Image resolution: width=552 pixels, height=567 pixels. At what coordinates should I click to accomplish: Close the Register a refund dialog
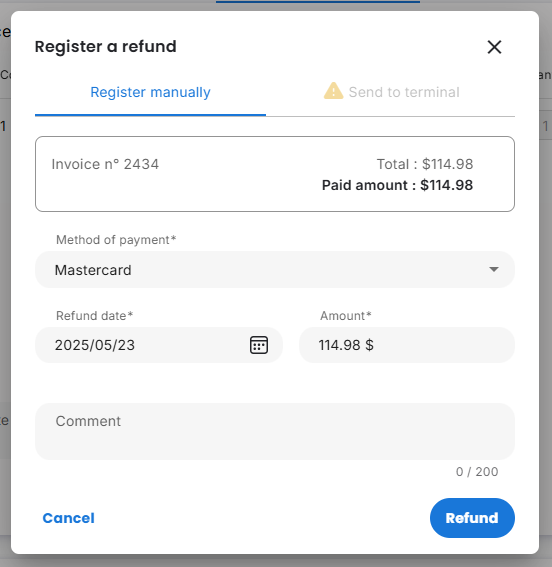(x=494, y=47)
